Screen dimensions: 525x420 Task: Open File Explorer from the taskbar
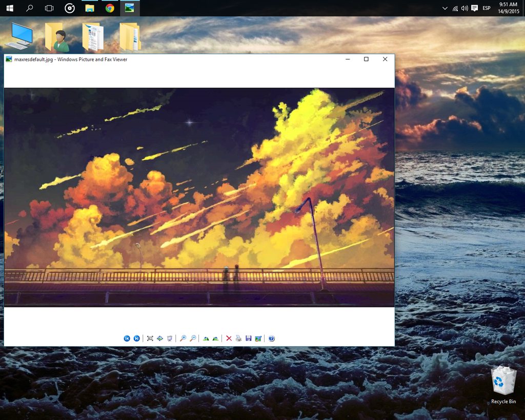pyautogui.click(x=90, y=8)
